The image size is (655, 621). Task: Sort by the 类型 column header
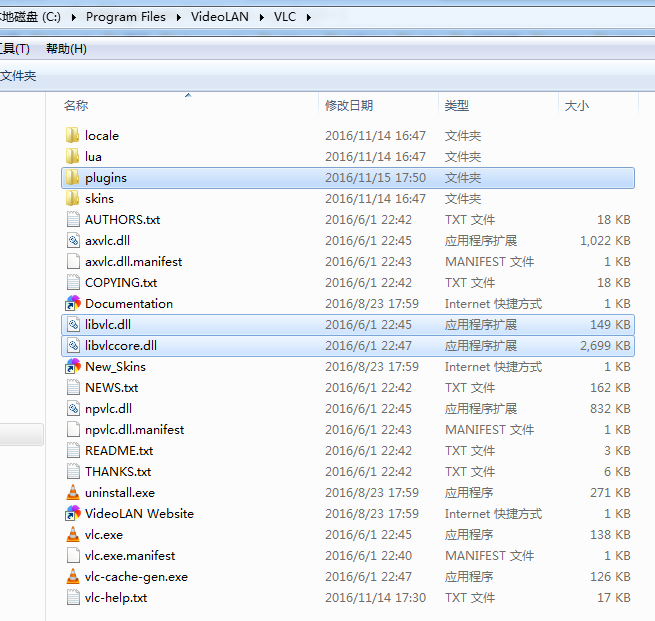click(457, 106)
